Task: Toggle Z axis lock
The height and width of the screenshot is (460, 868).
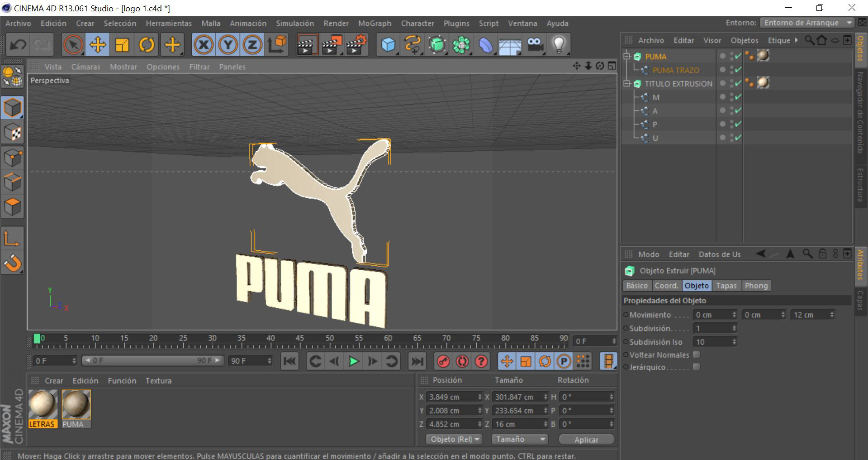Action: (252, 45)
